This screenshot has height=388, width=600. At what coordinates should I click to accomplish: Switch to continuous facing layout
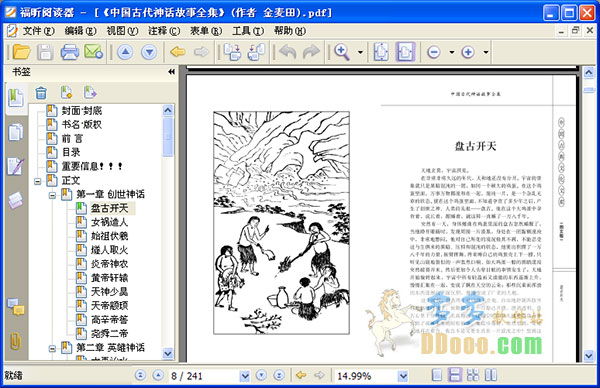[x=473, y=375]
